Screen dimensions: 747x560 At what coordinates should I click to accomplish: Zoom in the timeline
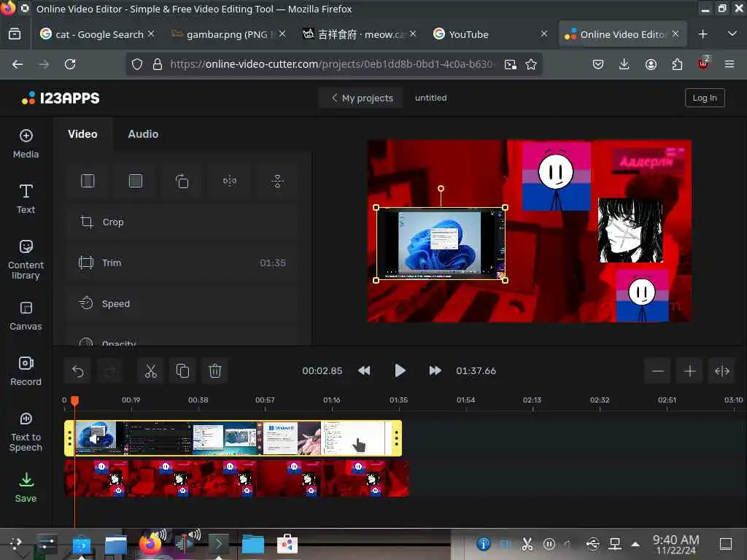pyautogui.click(x=690, y=371)
